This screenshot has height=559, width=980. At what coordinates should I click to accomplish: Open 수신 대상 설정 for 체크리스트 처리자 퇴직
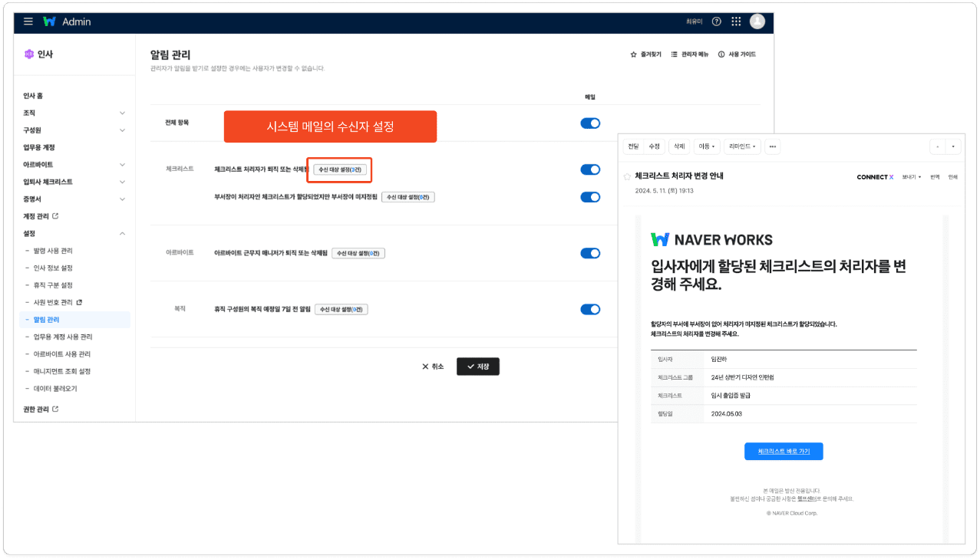tap(341, 169)
